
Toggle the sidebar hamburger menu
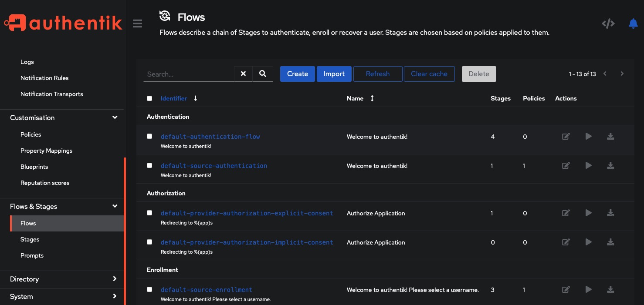[137, 23]
